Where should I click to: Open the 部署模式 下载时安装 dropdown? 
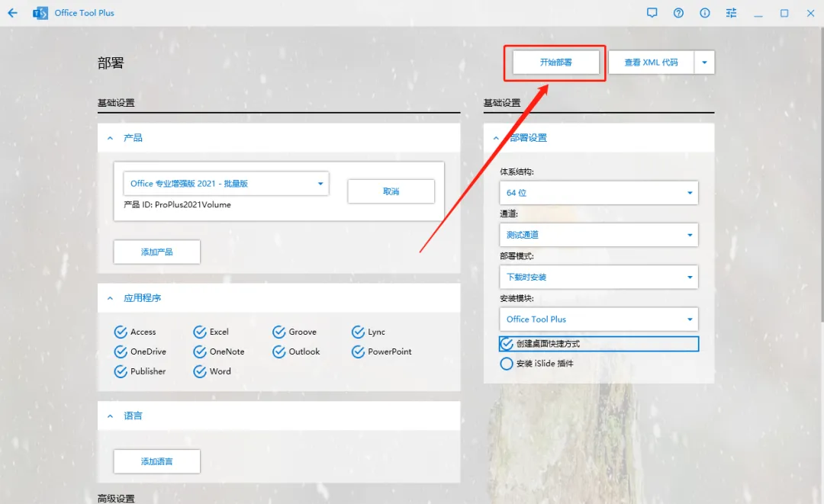(x=599, y=277)
